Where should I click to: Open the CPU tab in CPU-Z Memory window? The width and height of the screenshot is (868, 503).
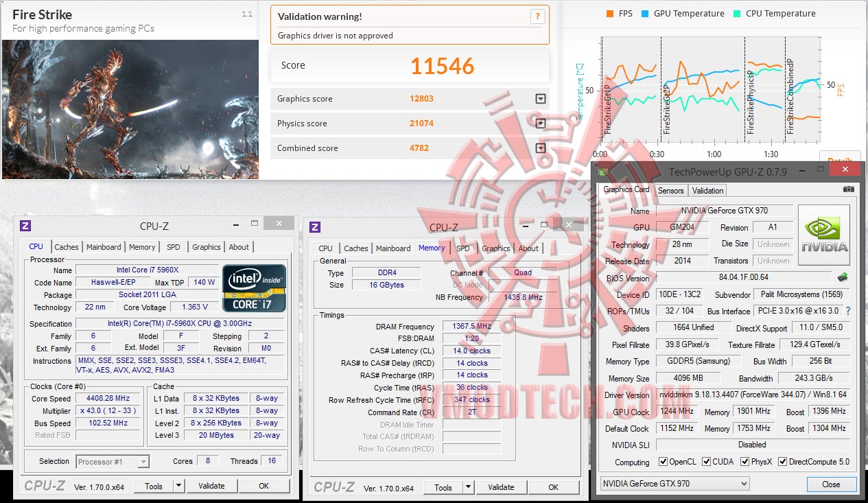tap(326, 248)
